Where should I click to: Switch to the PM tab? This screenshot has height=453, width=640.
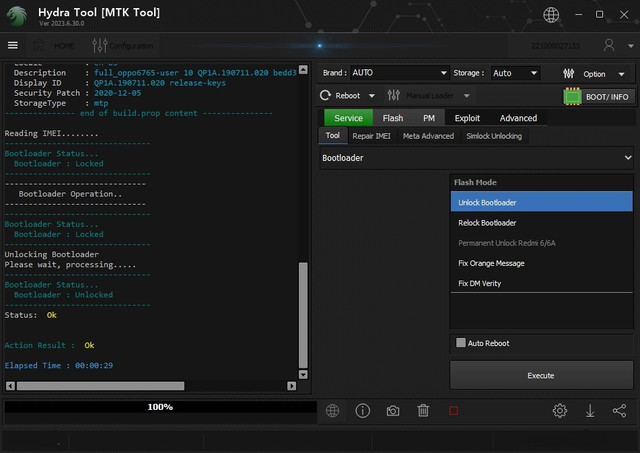tap(429, 118)
